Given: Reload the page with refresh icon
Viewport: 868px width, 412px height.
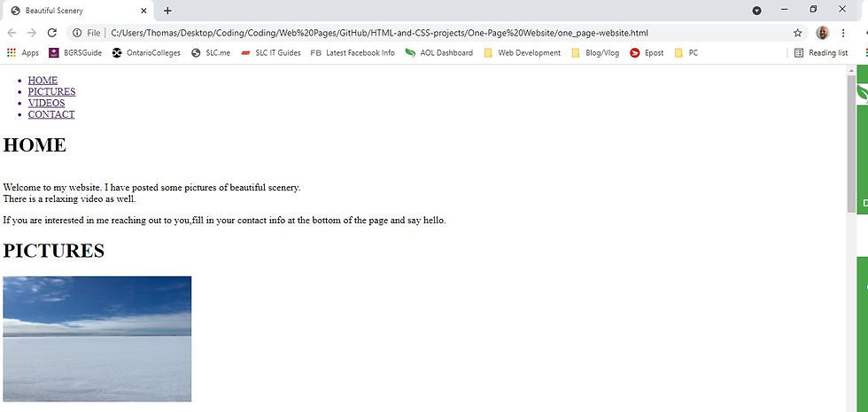Looking at the screenshot, I should click(x=52, y=33).
